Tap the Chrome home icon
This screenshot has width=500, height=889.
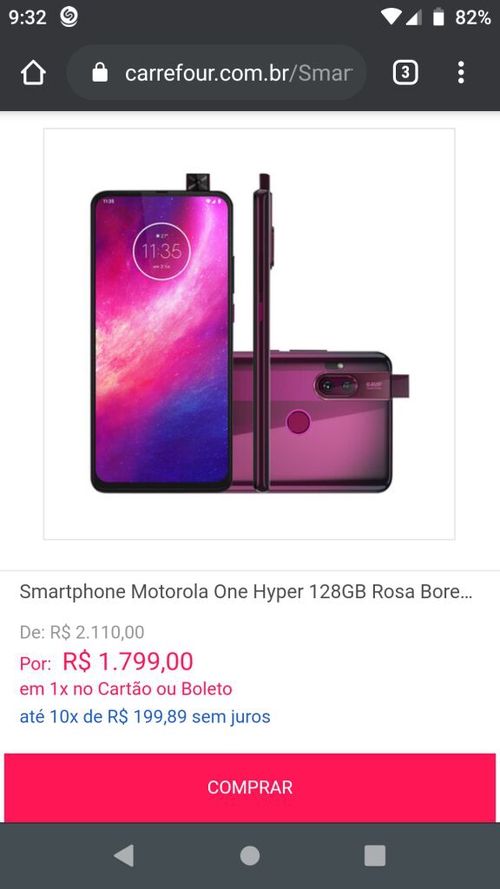click(33, 73)
